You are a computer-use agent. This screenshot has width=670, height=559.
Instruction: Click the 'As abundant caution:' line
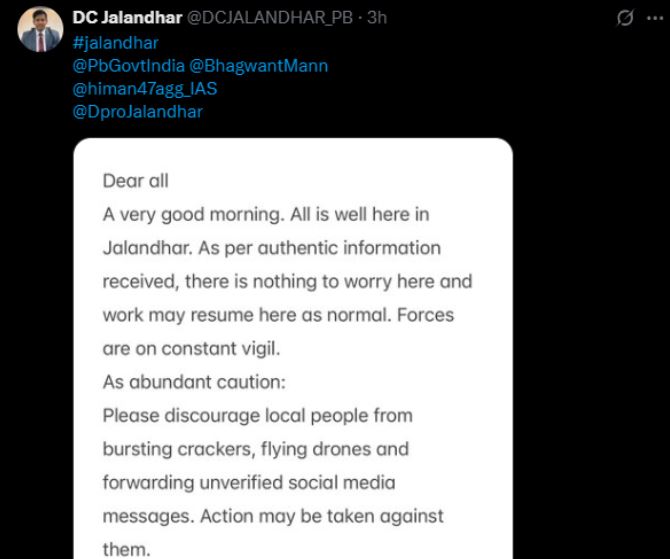click(194, 382)
